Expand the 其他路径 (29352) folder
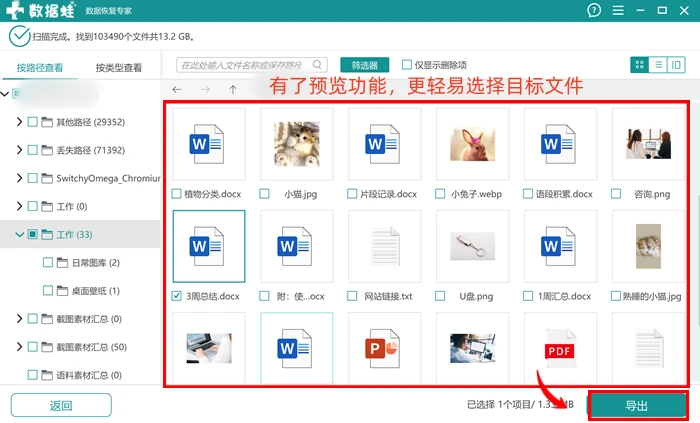 (x=19, y=122)
